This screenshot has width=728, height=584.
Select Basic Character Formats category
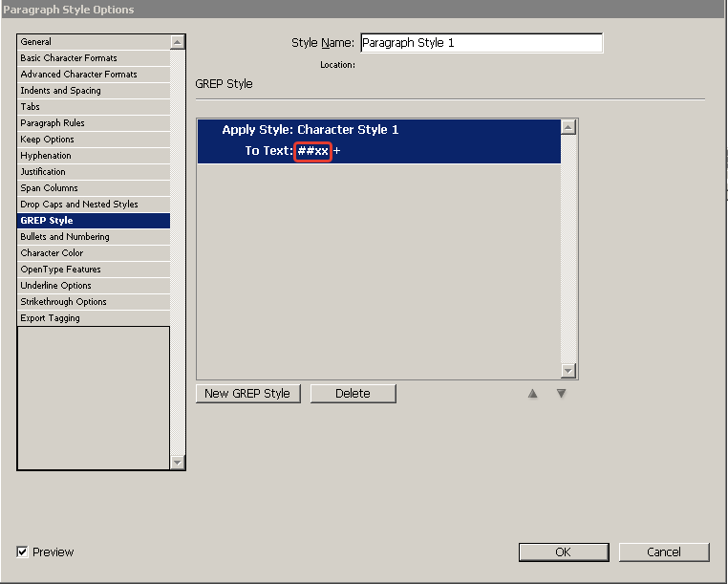click(94, 58)
